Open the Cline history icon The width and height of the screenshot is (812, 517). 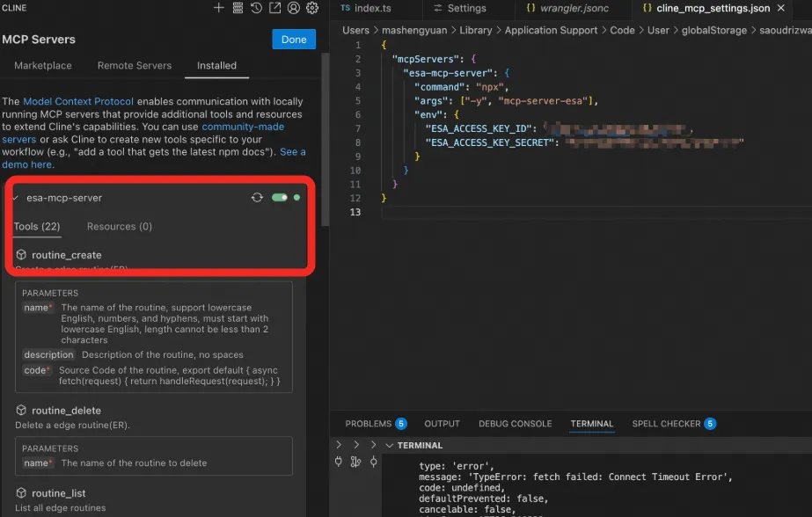256,8
